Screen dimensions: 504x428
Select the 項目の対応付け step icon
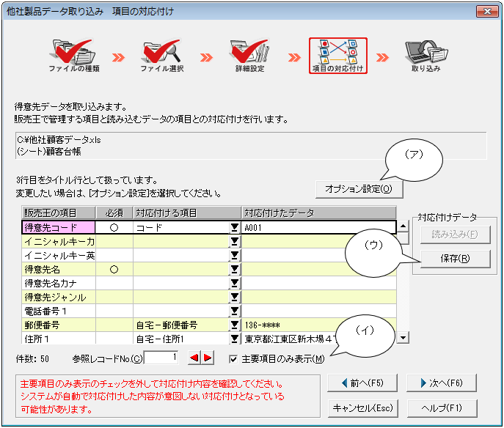coord(337,56)
